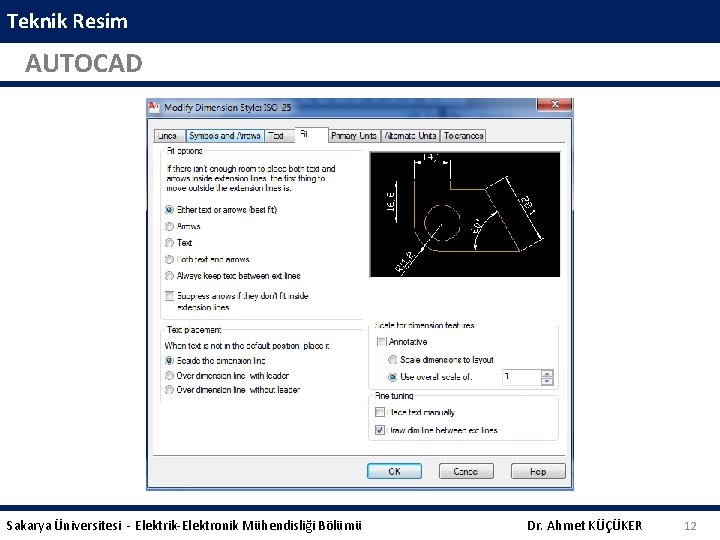Close the Modify Dimension Style dialog

[x=555, y=104]
